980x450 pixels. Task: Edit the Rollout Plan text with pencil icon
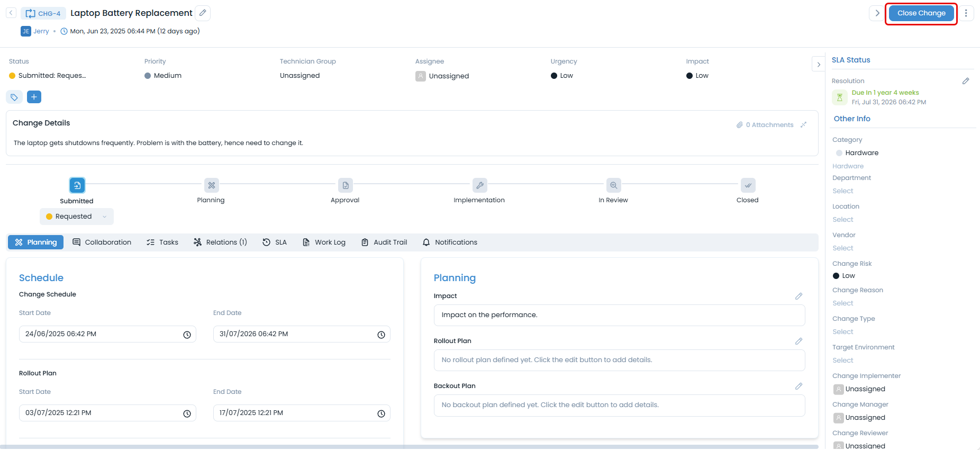pos(798,341)
